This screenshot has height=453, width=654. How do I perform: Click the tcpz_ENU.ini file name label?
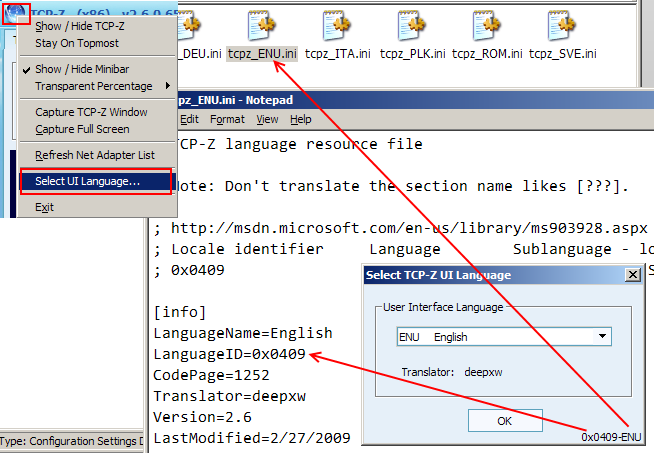tap(262, 54)
